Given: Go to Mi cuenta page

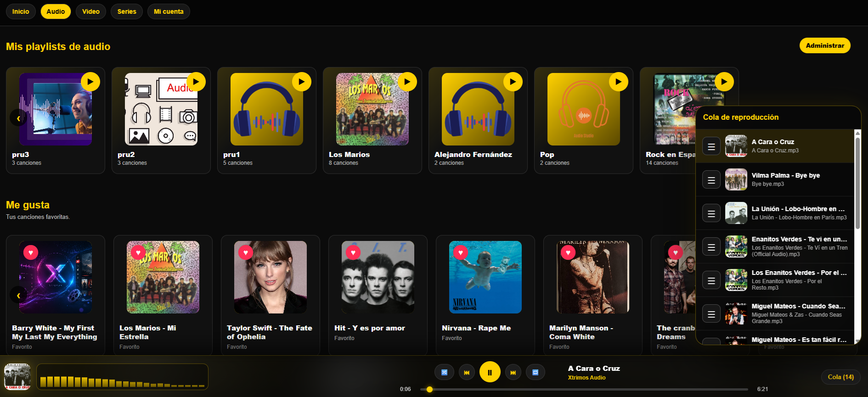Looking at the screenshot, I should click(169, 11).
